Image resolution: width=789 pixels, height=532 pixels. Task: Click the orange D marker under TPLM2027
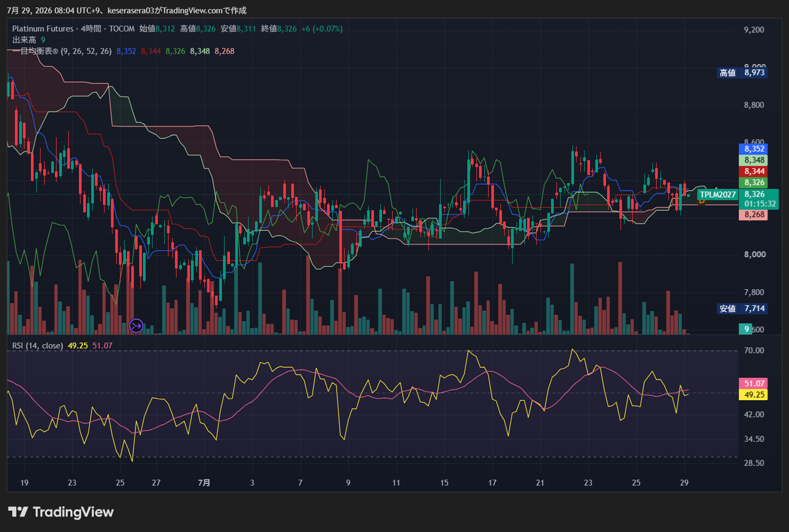[701, 200]
